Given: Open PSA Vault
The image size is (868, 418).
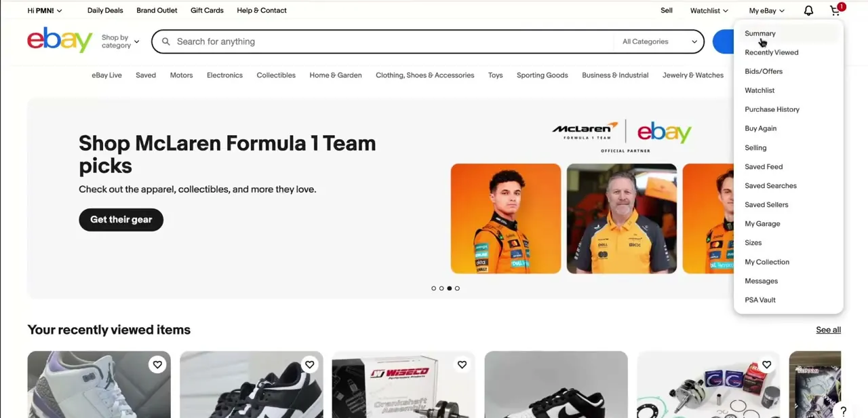Looking at the screenshot, I should click(x=759, y=299).
